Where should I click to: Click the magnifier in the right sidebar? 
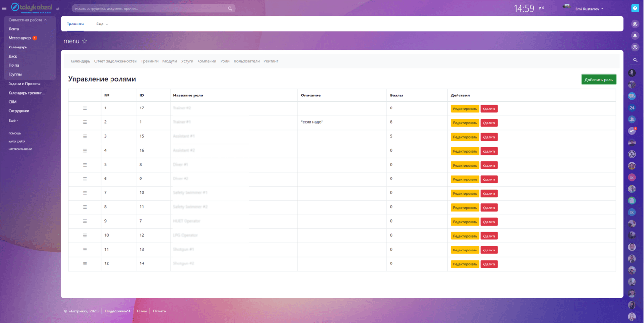[x=635, y=60]
